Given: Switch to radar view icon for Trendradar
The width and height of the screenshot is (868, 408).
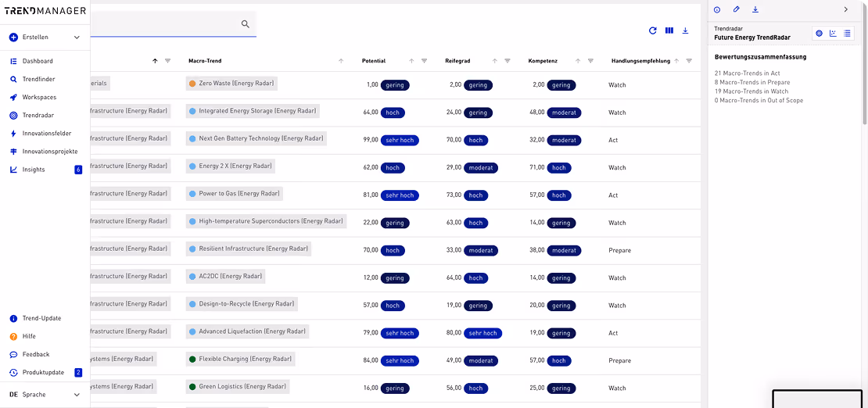Looking at the screenshot, I should tap(820, 33).
